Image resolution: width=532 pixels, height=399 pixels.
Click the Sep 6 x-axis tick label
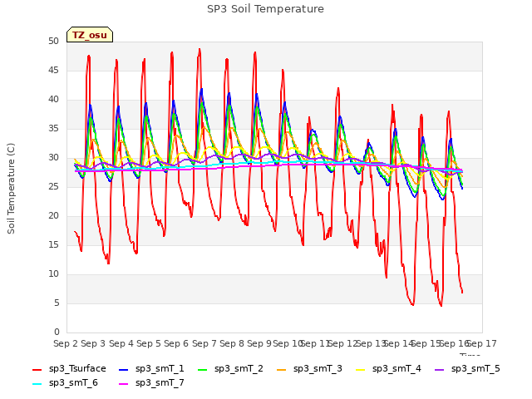(x=176, y=343)
